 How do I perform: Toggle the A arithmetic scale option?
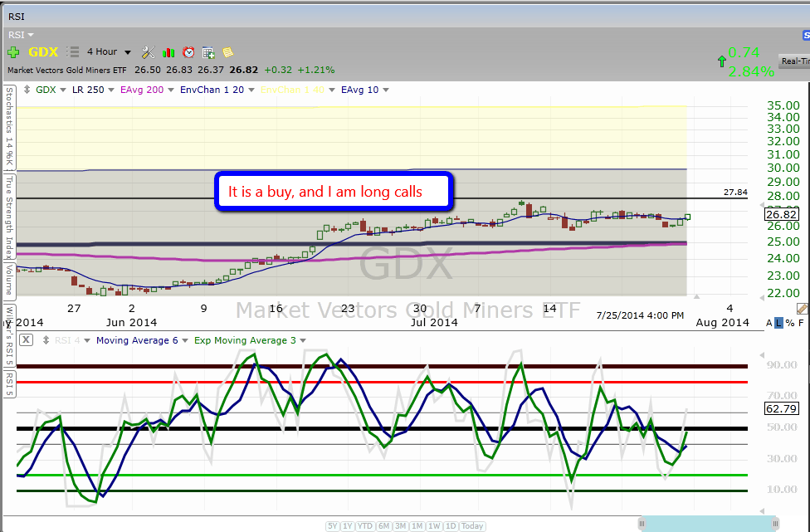click(769, 323)
